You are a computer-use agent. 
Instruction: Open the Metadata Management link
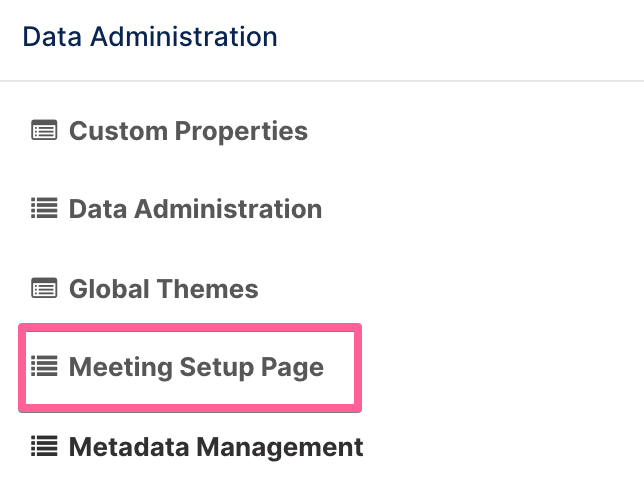(x=216, y=447)
